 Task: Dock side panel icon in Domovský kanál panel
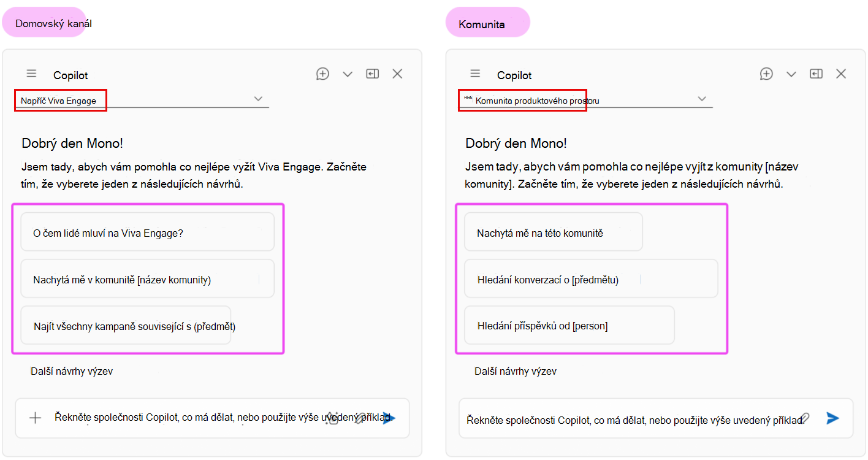373,74
